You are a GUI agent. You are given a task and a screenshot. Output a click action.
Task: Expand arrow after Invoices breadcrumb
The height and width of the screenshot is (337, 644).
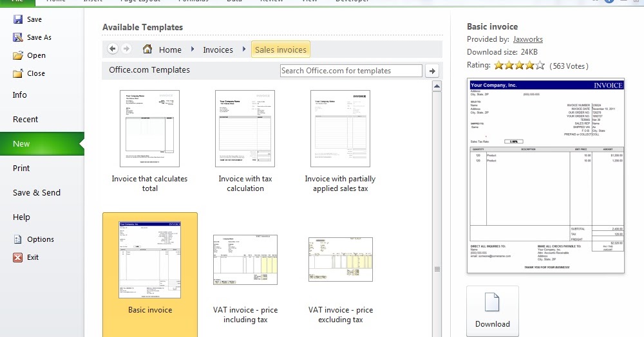point(243,49)
